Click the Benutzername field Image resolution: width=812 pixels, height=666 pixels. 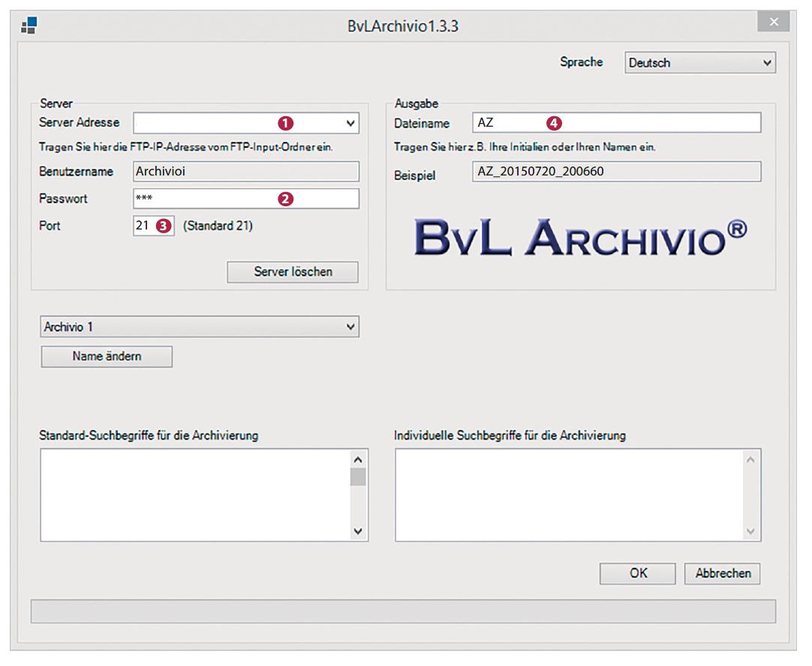point(245,171)
